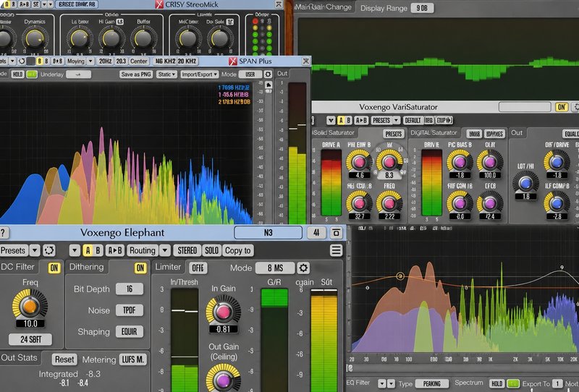The height and width of the screenshot is (392, 579).
Task: Click the StreoMick Hi Gain knob
Action: (x=111, y=39)
